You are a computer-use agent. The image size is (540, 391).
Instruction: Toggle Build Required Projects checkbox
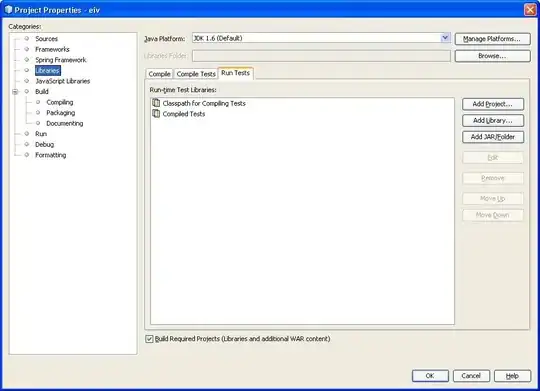149,339
